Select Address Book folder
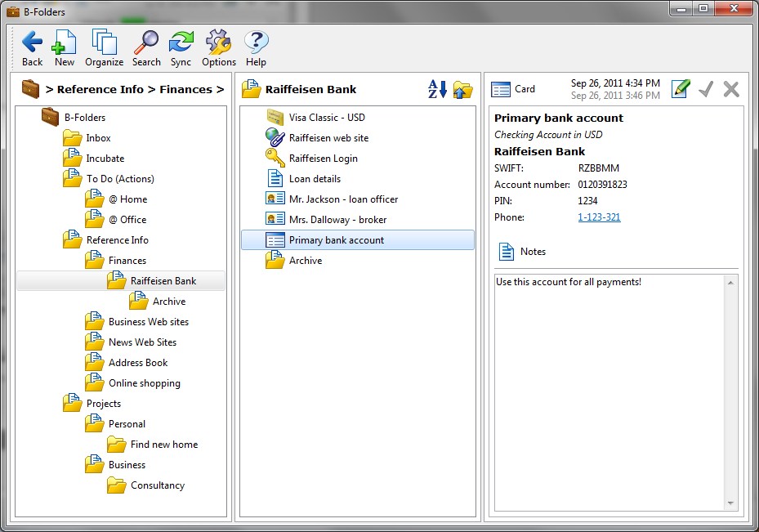This screenshot has height=532, width=759. (x=127, y=363)
